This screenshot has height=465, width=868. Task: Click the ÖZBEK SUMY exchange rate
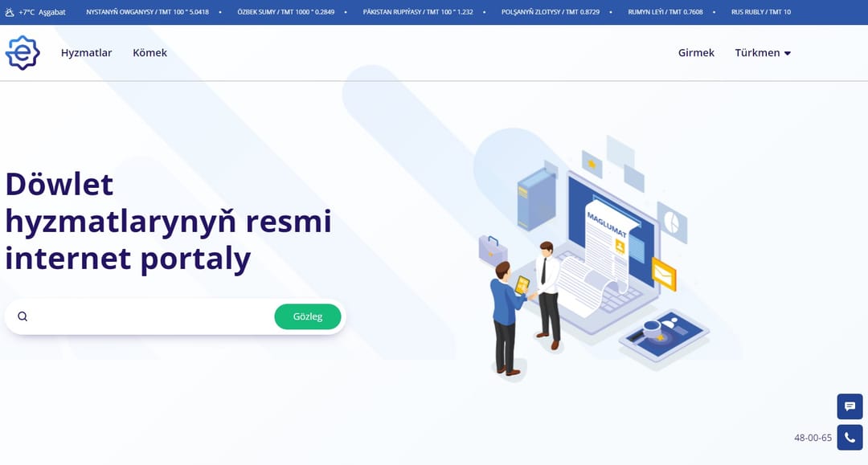286,12
